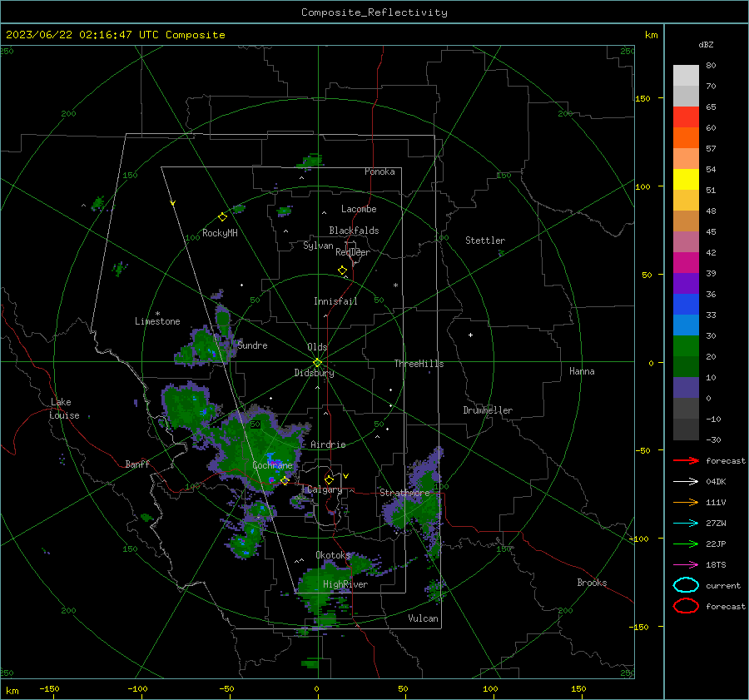The height and width of the screenshot is (700, 749).
Task: Click the Airdrie city label
Action: 328,444
